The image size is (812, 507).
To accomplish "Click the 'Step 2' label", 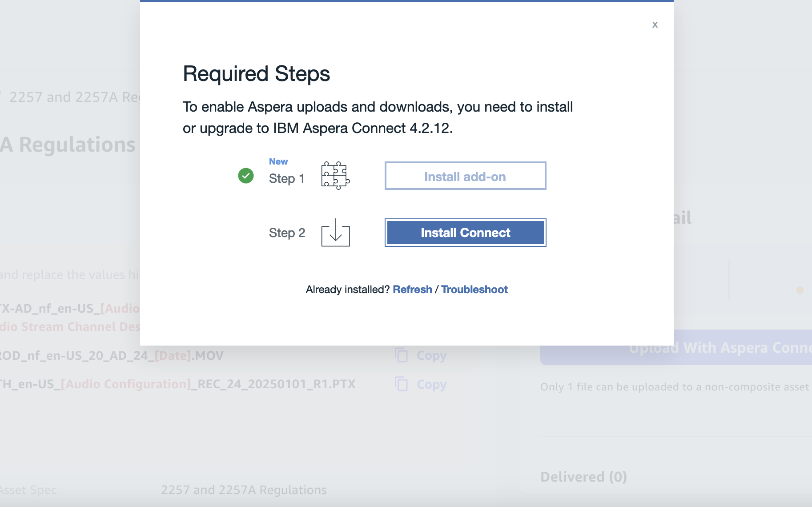I will 287,233.
